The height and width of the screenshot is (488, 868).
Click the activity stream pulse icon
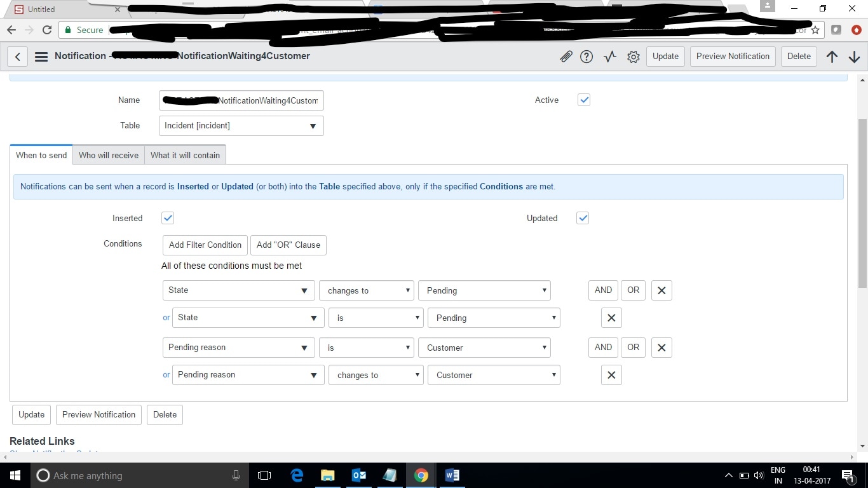610,57
